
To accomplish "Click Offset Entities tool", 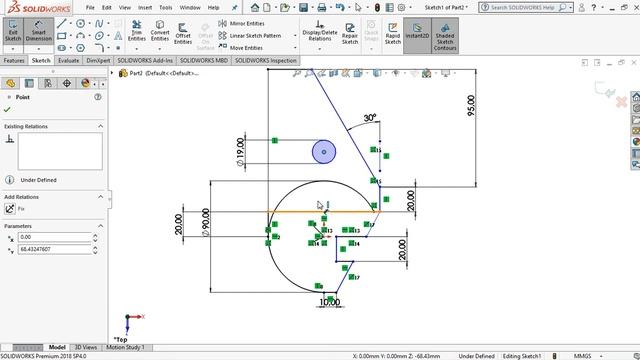I will 183,33.
